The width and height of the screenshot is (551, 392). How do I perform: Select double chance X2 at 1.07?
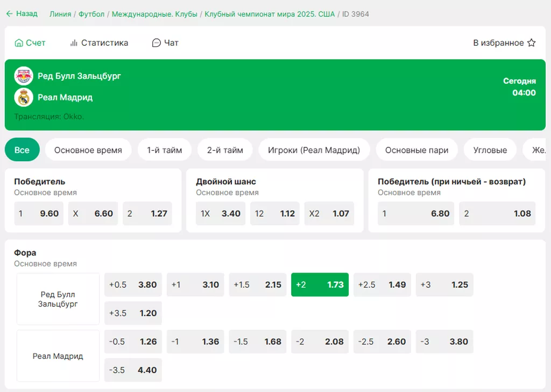click(x=329, y=213)
